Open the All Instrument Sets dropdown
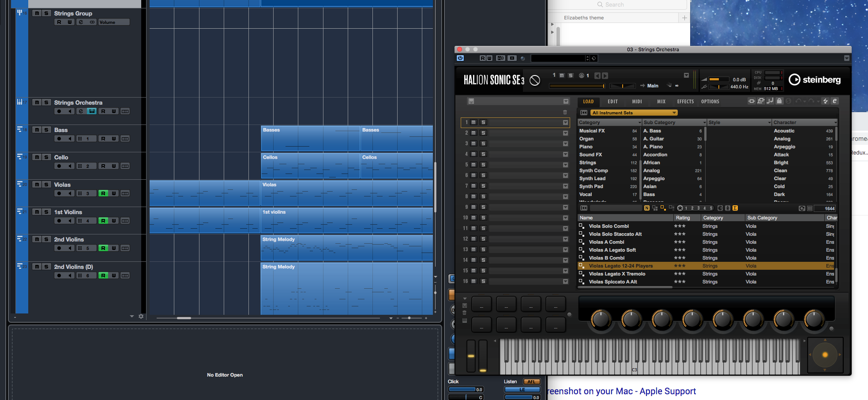This screenshot has height=400, width=868. (634, 113)
